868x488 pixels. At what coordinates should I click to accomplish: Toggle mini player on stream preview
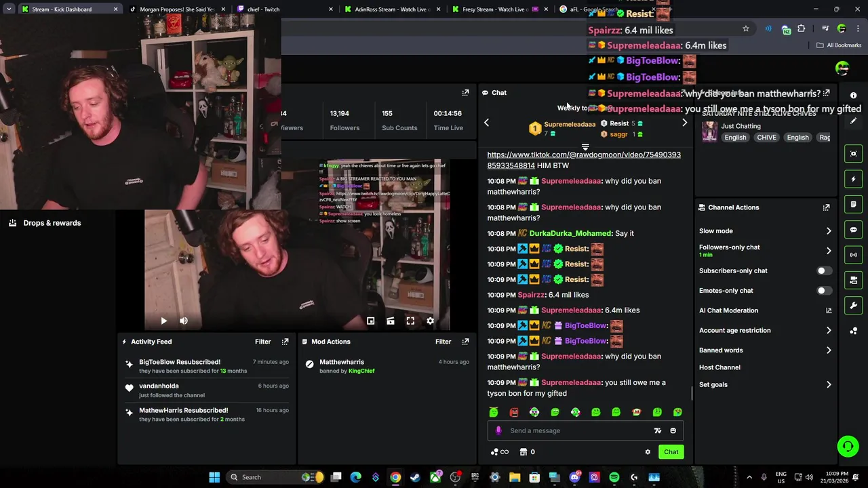[x=370, y=321]
